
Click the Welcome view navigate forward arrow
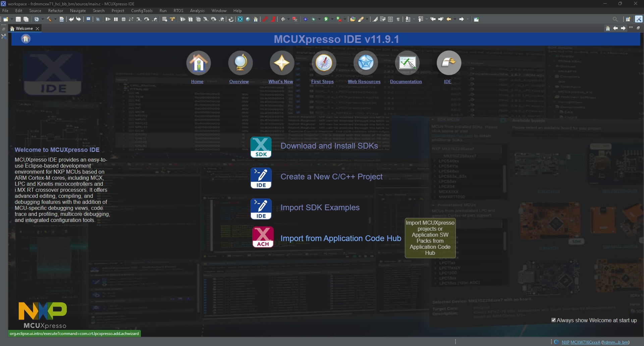pos(623,28)
